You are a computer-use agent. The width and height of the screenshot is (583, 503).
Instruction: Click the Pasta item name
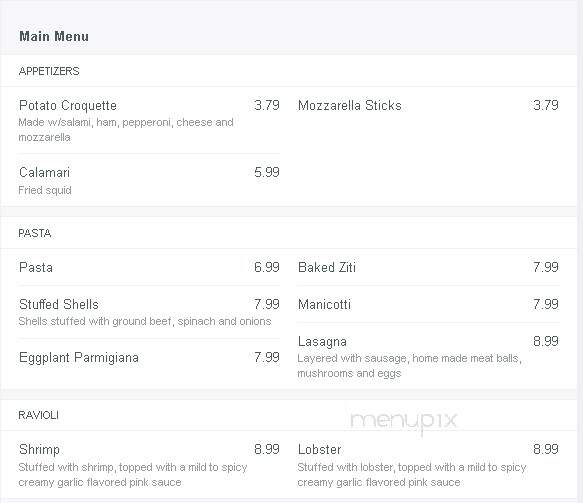pos(36,267)
